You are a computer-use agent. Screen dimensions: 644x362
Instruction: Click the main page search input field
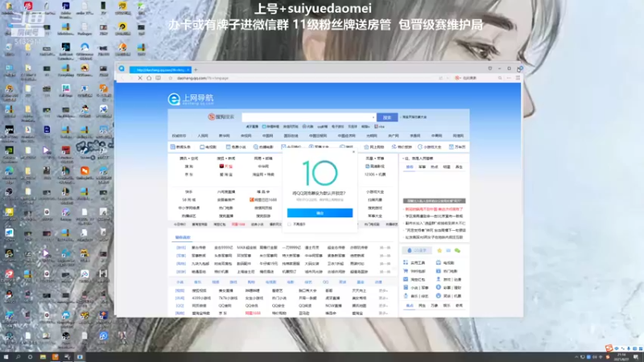click(x=308, y=117)
